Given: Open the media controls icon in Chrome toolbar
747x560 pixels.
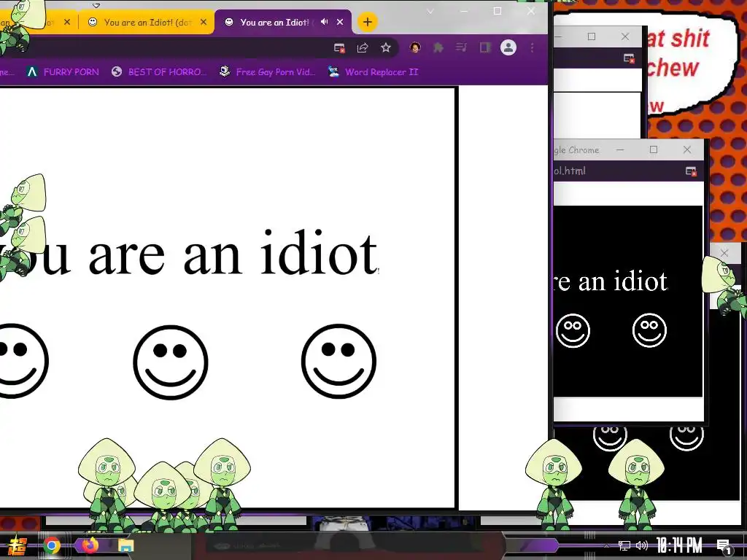Looking at the screenshot, I should coord(461,47).
